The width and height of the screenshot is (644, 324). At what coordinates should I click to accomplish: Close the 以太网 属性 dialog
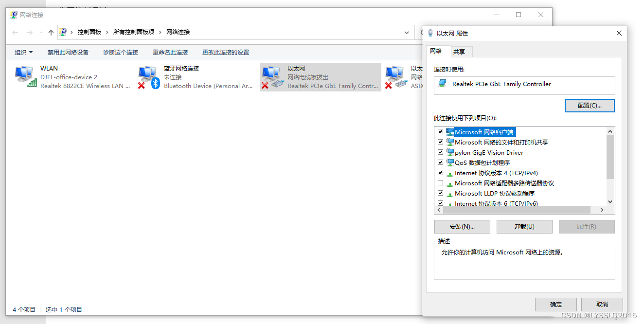[x=619, y=33]
